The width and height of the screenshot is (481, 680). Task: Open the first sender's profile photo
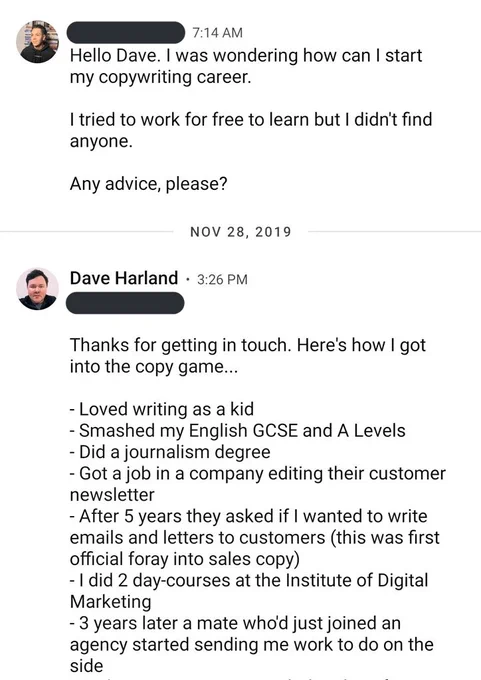click(x=37, y=42)
